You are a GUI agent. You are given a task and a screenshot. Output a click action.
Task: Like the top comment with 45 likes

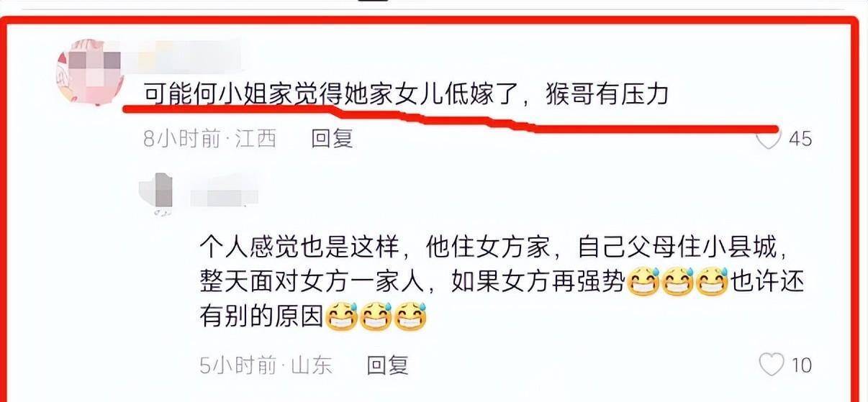click(769, 139)
